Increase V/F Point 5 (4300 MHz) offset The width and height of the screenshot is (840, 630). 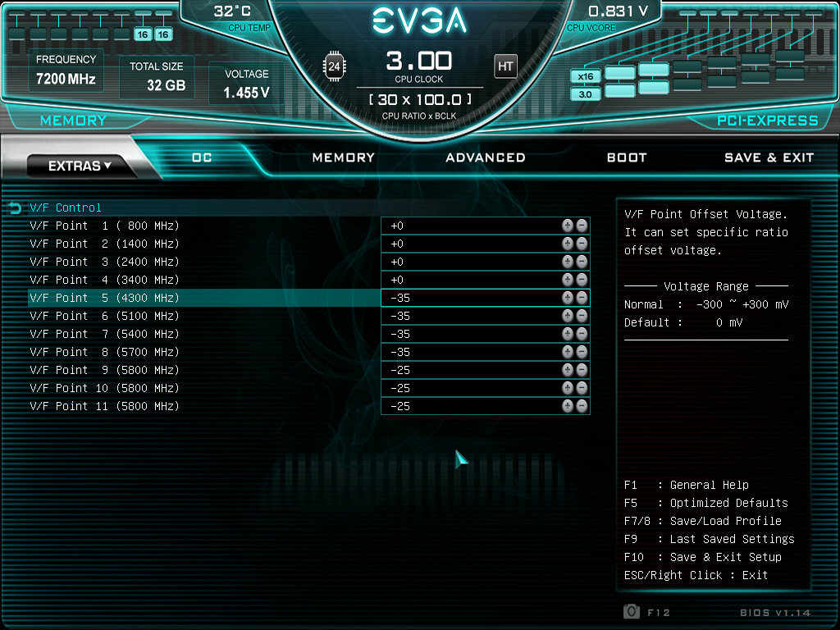point(568,298)
